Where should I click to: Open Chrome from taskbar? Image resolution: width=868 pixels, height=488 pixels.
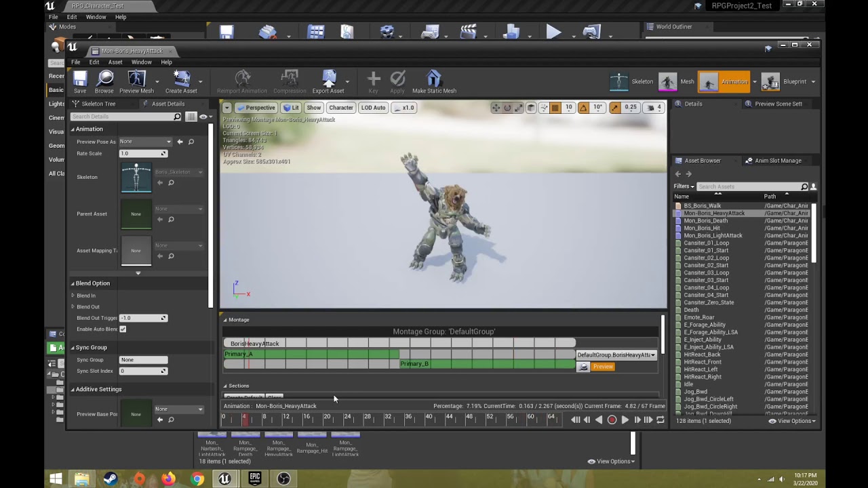tap(197, 479)
